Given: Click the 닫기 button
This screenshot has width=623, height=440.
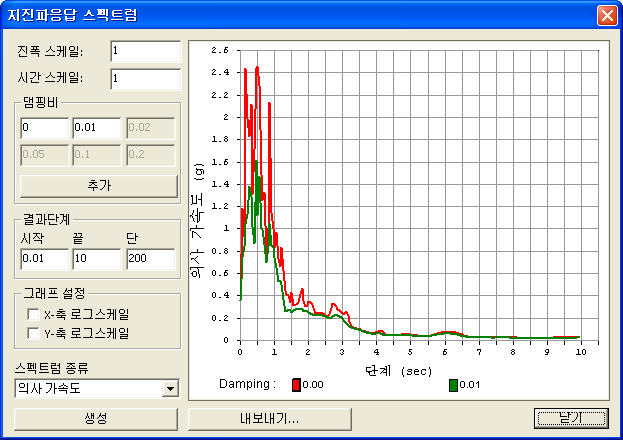Looking at the screenshot, I should (571, 418).
